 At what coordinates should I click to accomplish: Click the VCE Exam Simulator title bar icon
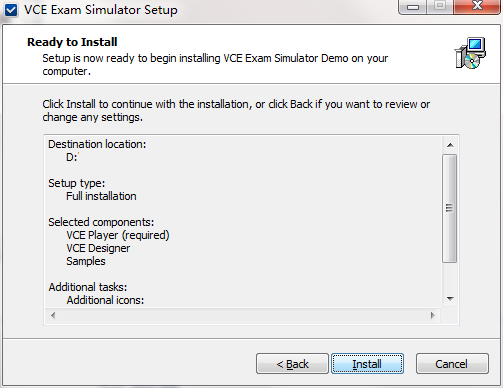tap(11, 10)
